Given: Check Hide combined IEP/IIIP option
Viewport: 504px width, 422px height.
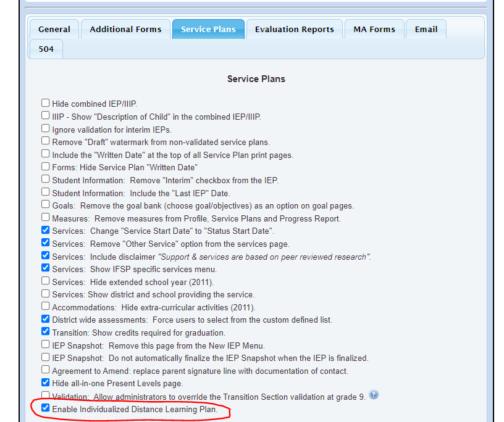Looking at the screenshot, I should 45,103.
